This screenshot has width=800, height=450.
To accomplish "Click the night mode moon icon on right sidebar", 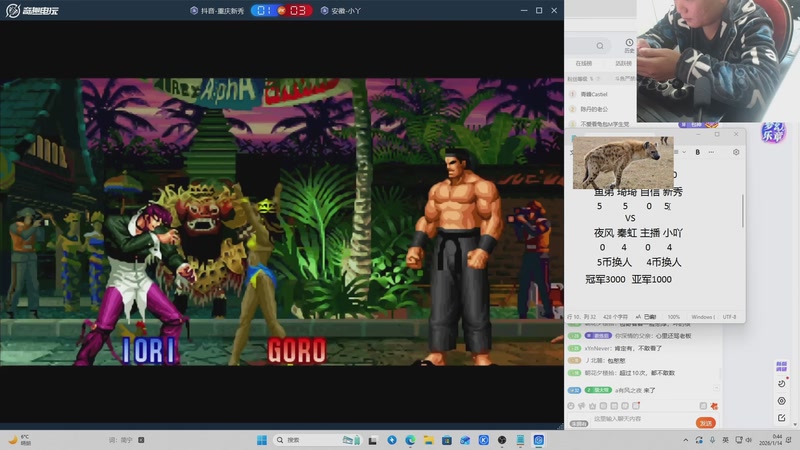I will click(x=782, y=384).
